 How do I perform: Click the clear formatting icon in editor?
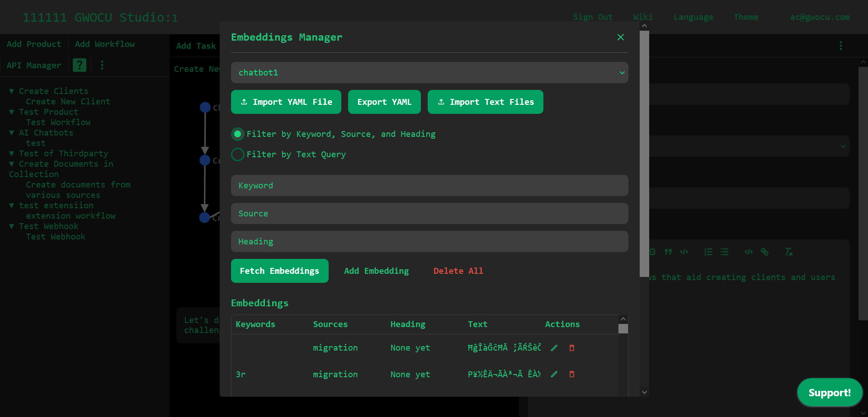[x=788, y=252]
